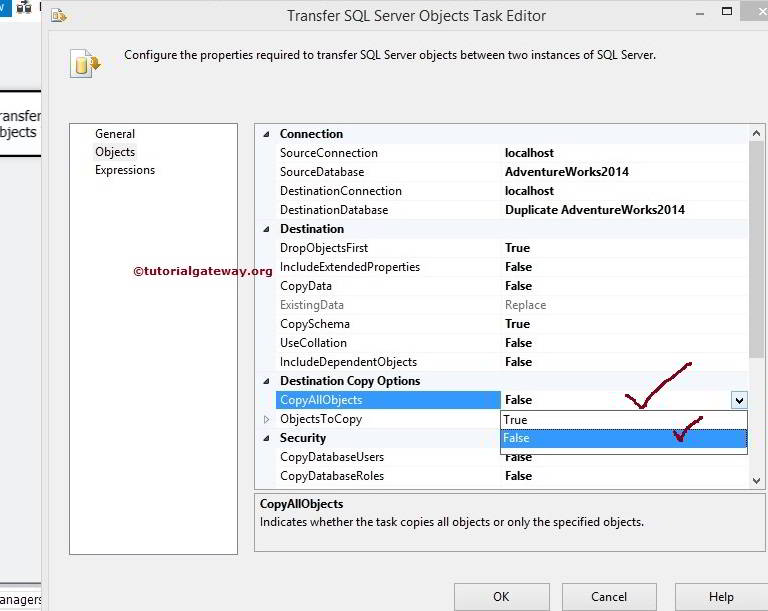Click the DestinationConnection localhost value
The width and height of the screenshot is (768, 611).
click(x=529, y=191)
